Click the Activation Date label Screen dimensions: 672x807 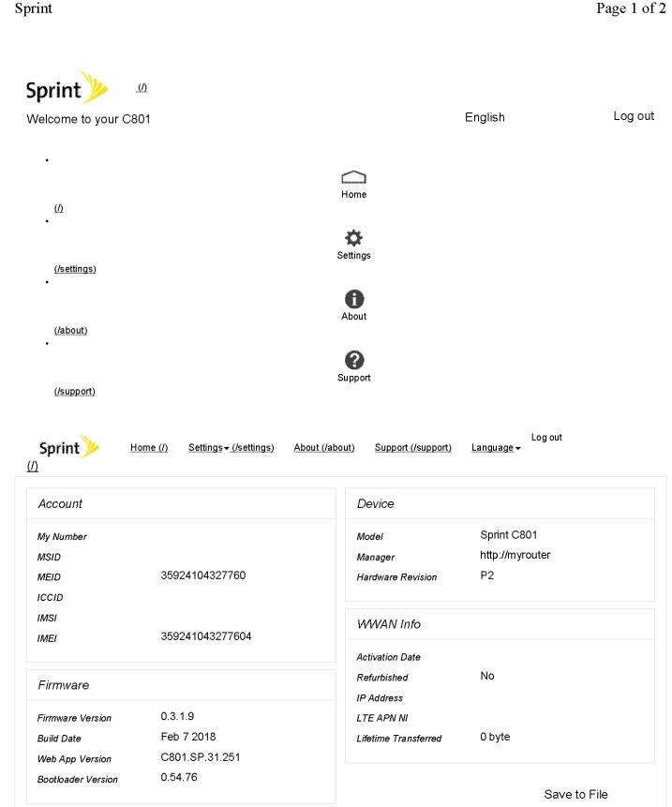pos(388,657)
